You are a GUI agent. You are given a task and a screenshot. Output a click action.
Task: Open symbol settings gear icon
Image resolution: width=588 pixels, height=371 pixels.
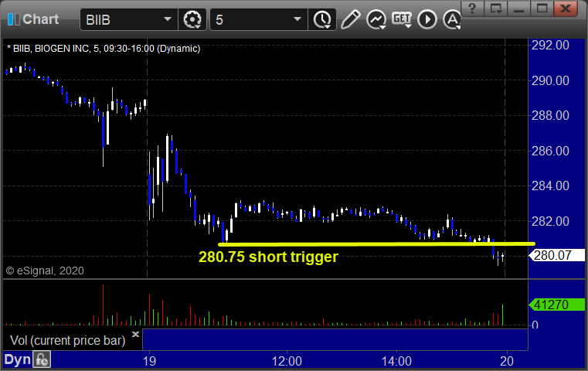192,19
